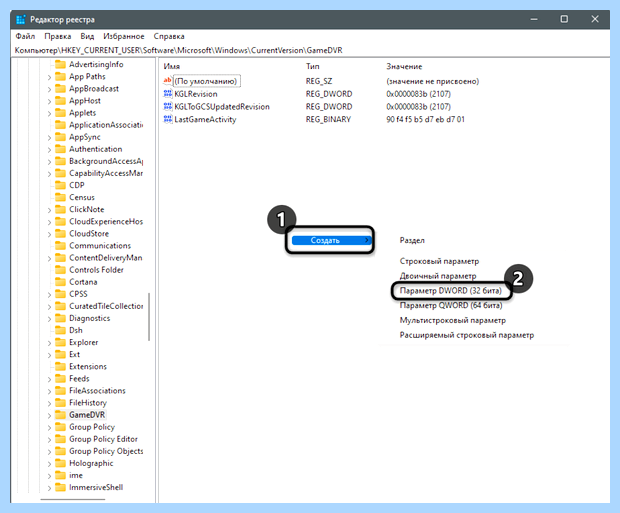The image size is (620, 513).
Task: Click the tree pane horizontal scrollbar
Action: [x=73, y=499]
